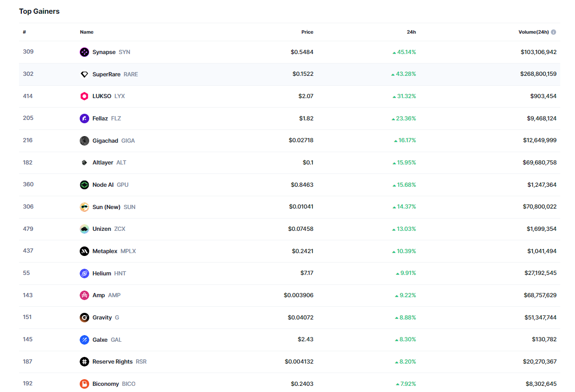Click the Volume(24h) info icon
Image resolution: width=575 pixels, height=392 pixels.
click(x=554, y=32)
